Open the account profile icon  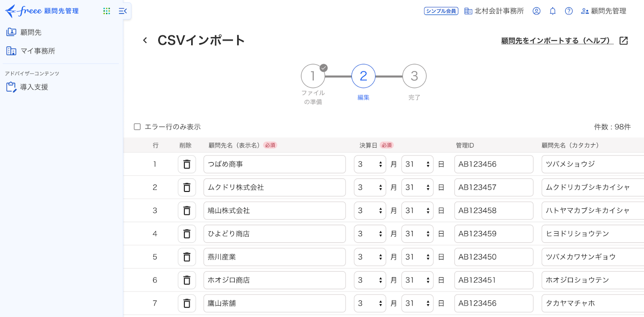(x=537, y=11)
